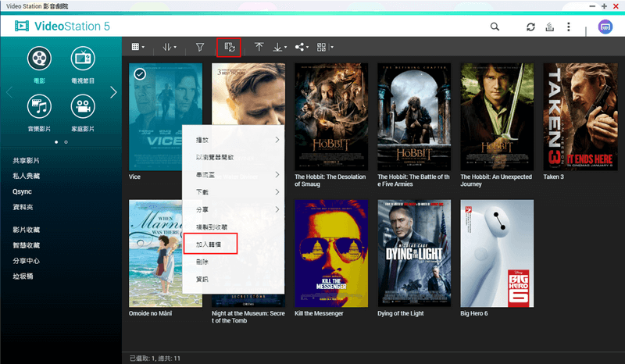Screen dimensions: 625x364
Task: Click the VideoStation 5 logo
Action: [x=62, y=27]
